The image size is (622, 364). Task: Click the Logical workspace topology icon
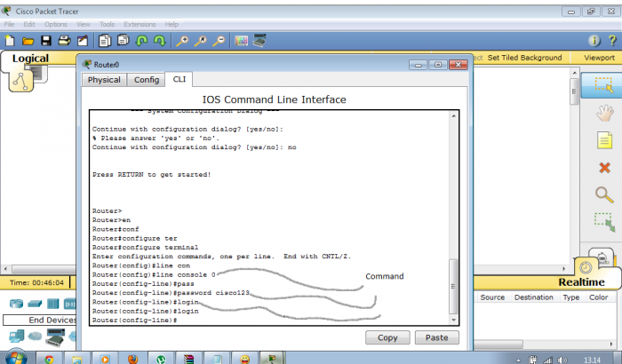tap(20, 81)
